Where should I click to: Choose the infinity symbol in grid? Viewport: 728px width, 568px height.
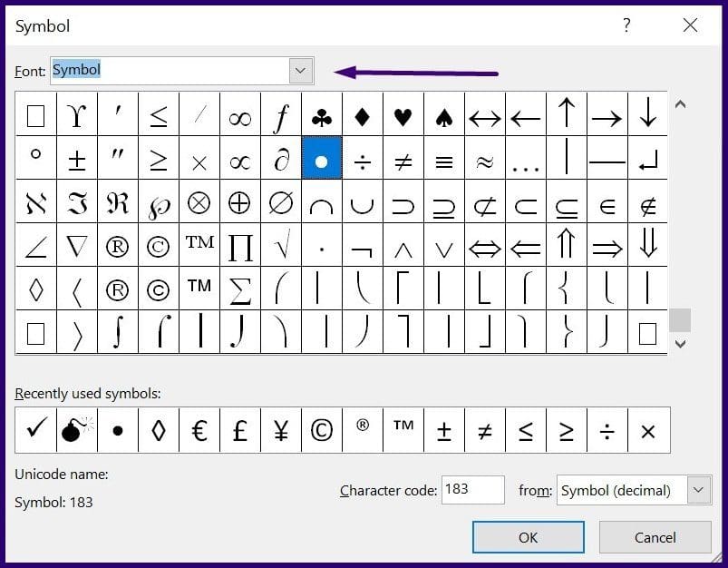pyautogui.click(x=239, y=116)
